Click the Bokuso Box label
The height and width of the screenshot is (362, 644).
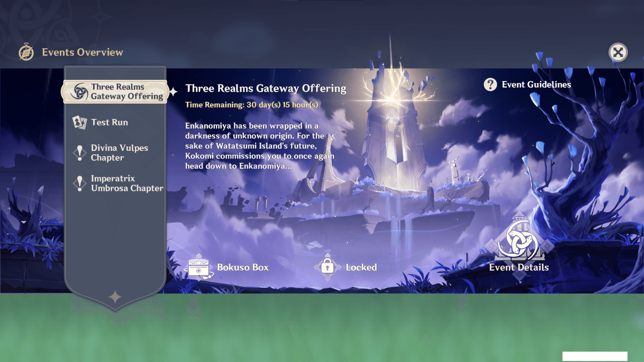(x=243, y=268)
